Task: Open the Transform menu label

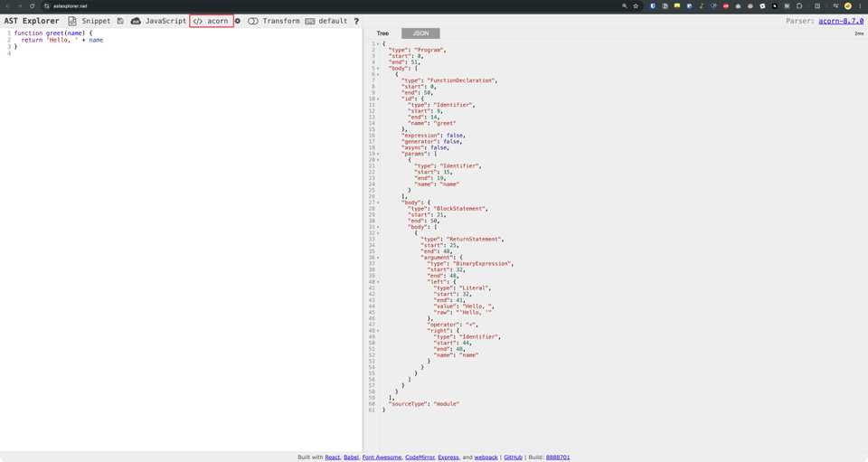Action: tap(280, 21)
